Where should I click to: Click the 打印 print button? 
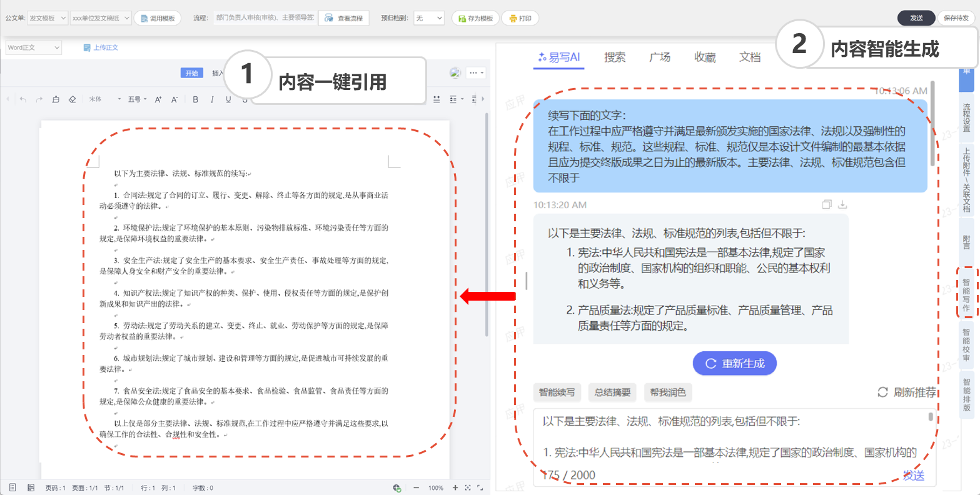(x=520, y=18)
